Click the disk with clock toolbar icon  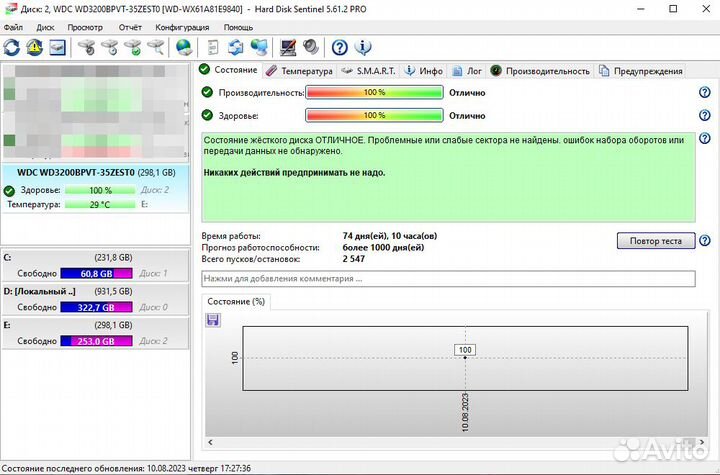110,47
